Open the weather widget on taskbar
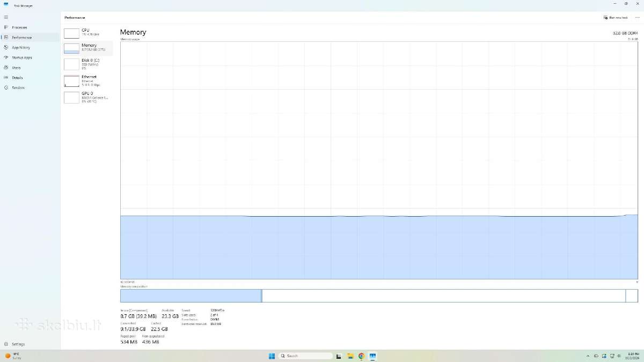 [x=13, y=356]
